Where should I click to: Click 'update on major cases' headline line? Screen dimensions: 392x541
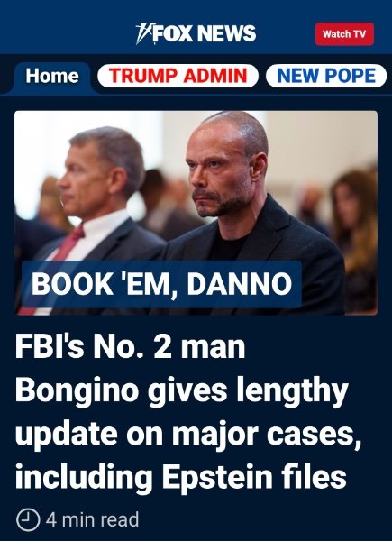pos(188,434)
